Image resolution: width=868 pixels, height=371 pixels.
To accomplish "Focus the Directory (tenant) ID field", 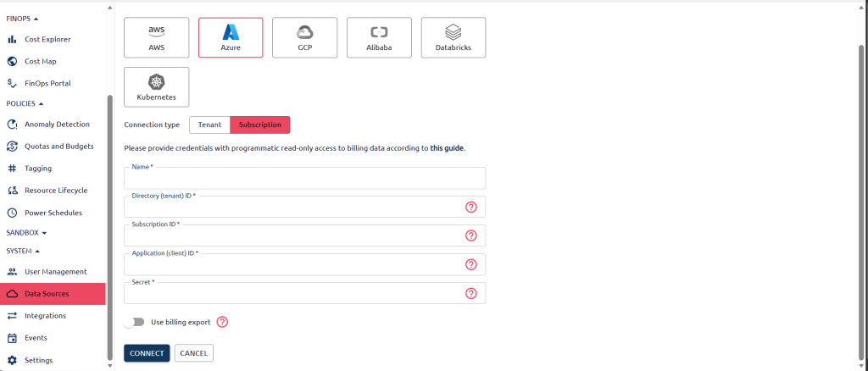I will click(x=305, y=207).
